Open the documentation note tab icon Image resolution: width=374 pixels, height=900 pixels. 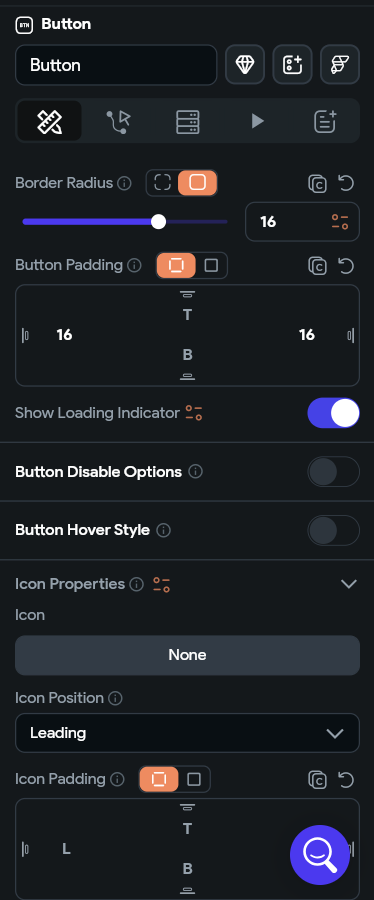pyautogui.click(x=325, y=121)
